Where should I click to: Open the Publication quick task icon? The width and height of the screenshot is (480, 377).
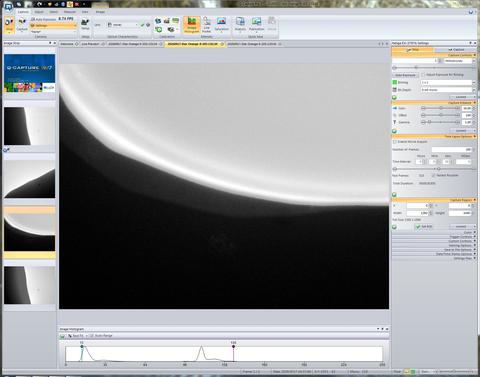pyautogui.click(x=256, y=24)
